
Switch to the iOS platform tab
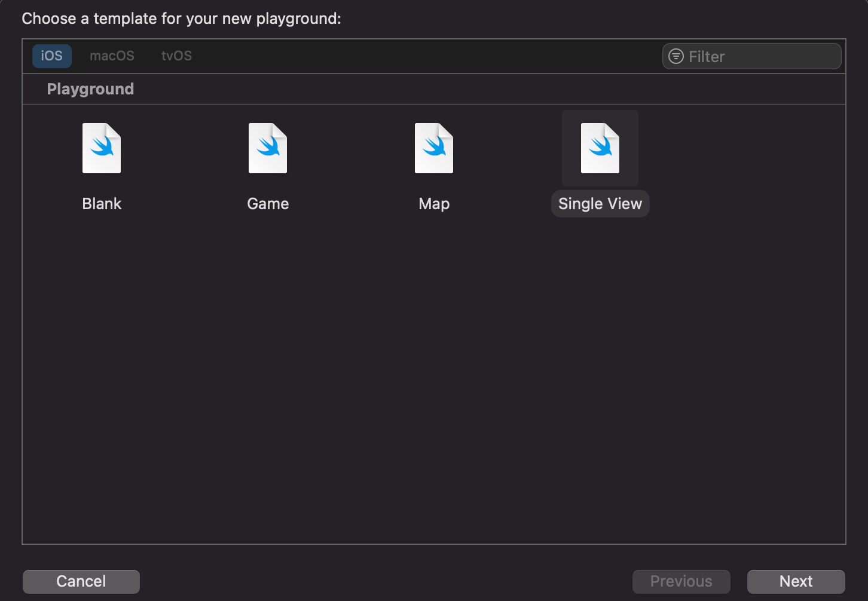(x=51, y=56)
